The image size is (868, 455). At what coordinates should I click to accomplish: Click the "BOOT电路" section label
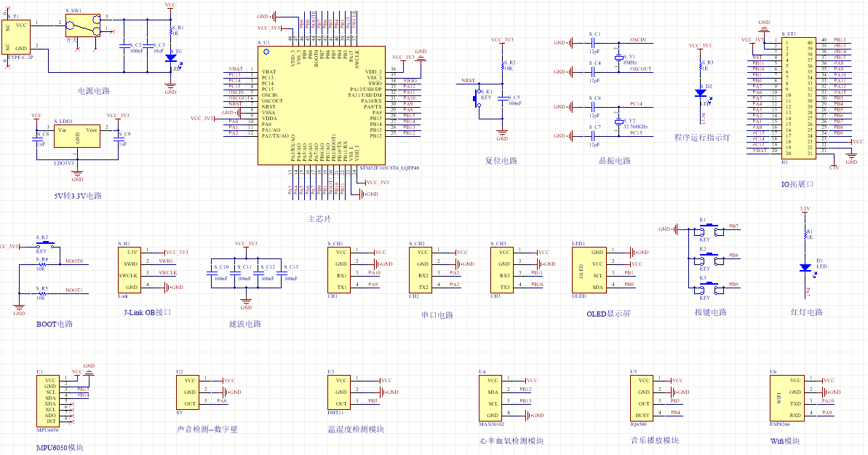tap(55, 324)
